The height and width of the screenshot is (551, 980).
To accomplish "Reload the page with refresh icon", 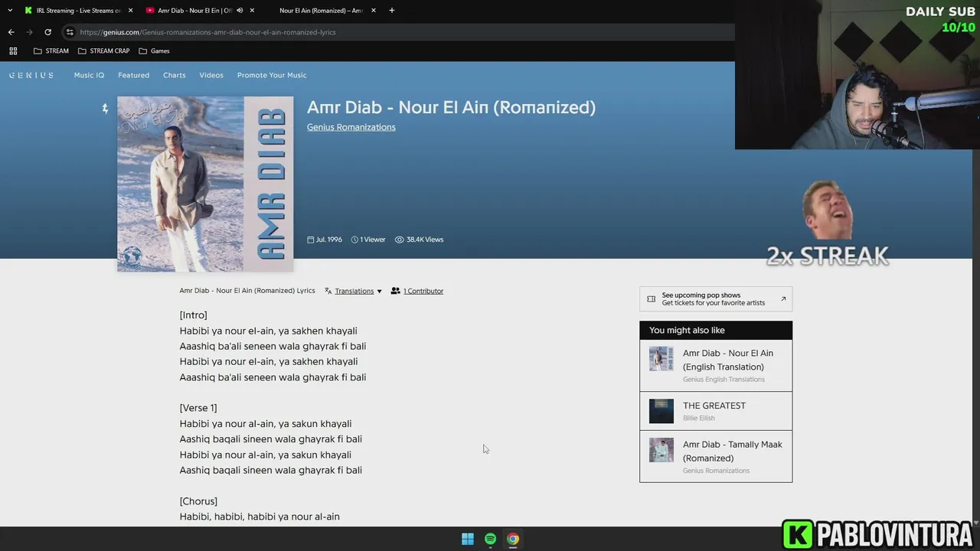I will point(47,32).
